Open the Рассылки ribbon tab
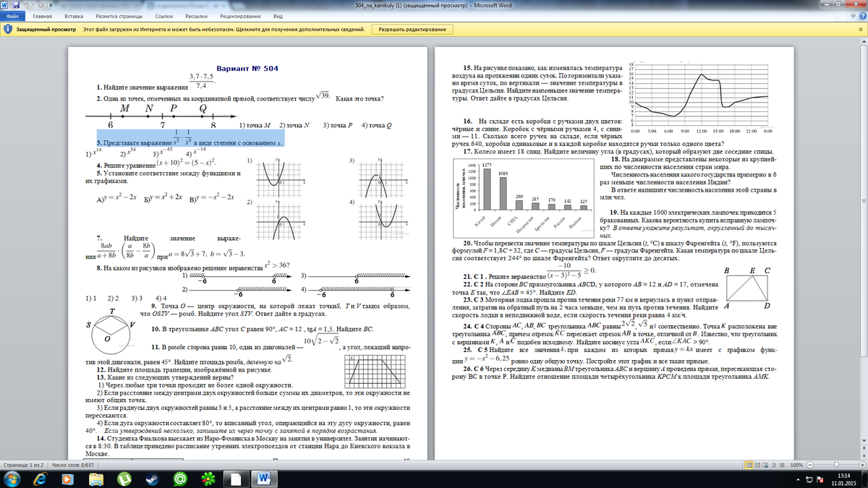 coord(197,15)
